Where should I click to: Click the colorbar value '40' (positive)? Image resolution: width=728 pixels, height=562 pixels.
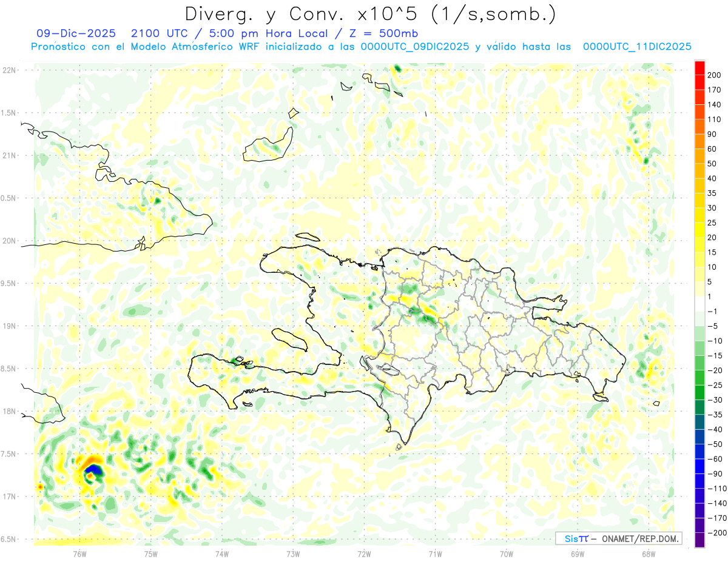713,178
